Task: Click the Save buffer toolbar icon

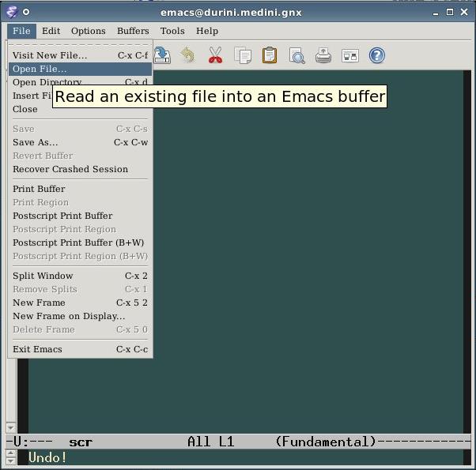Action: 162,55
